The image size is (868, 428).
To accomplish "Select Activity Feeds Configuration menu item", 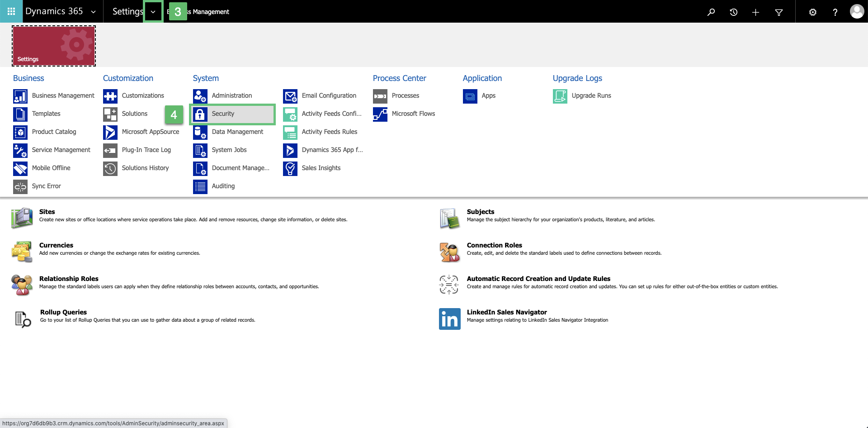I will click(x=332, y=114).
